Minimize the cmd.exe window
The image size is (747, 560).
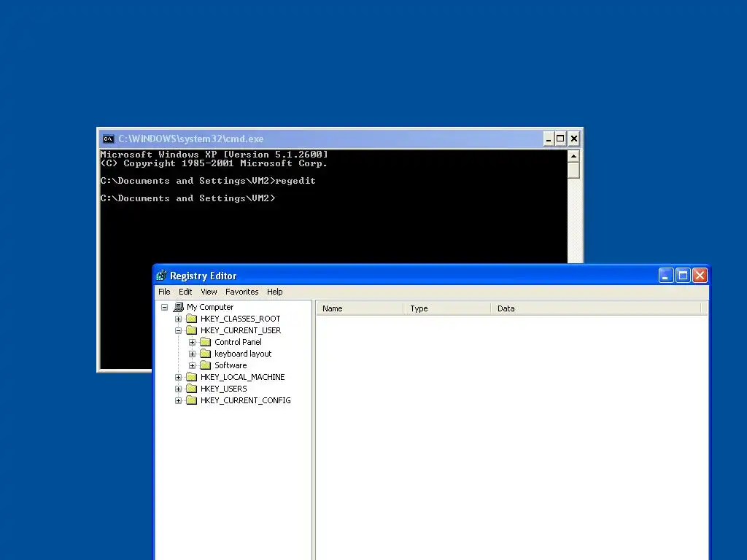549,139
